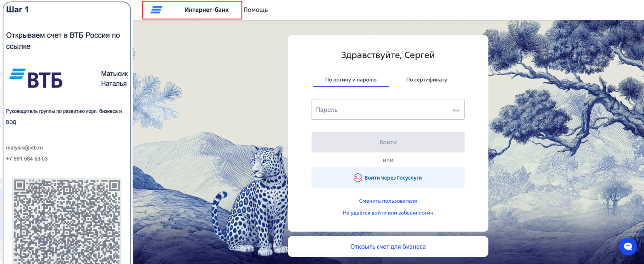Click the Шаг 1 heading
644x264 pixels.
coord(17,9)
